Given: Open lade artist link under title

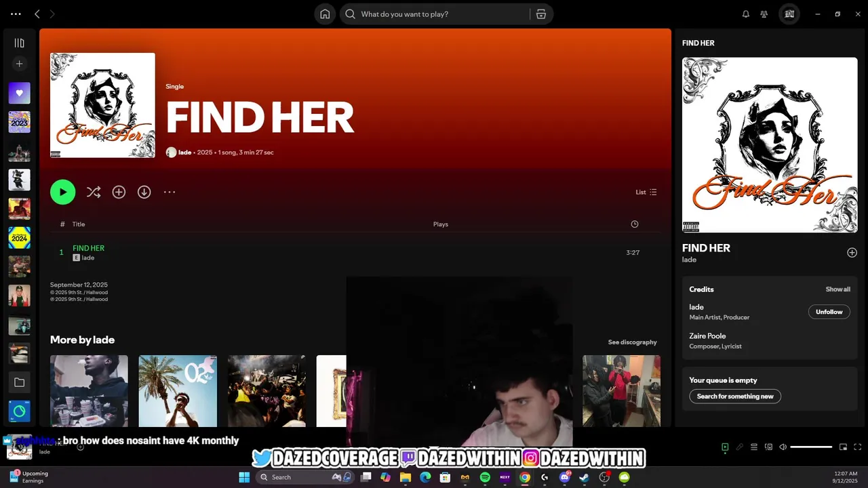Looking at the screenshot, I should pyautogui.click(x=184, y=152).
